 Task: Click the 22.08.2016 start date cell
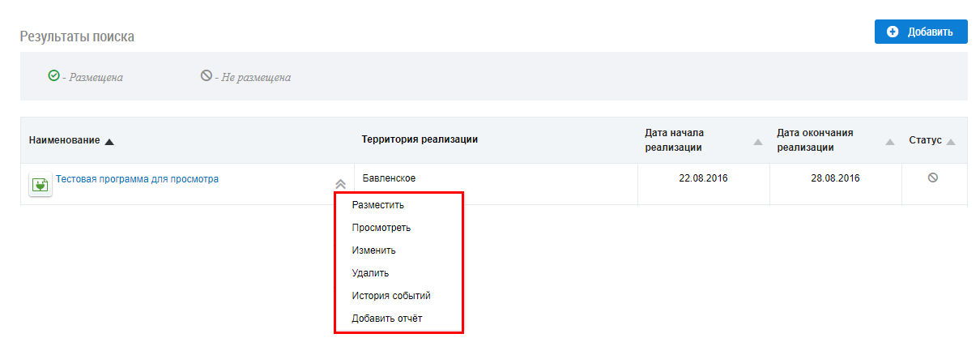[703, 178]
